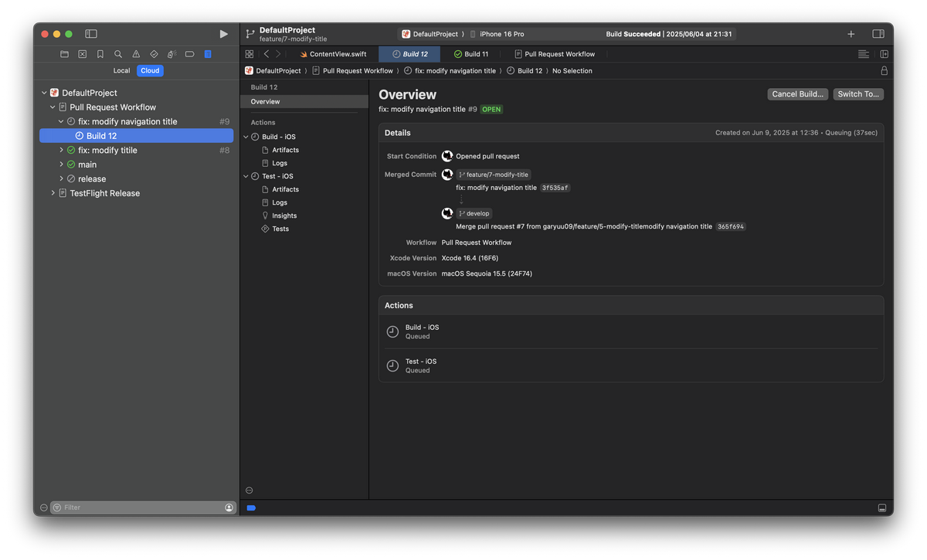This screenshot has width=927, height=560.
Task: Open the Report navigator icon
Action: (x=208, y=54)
